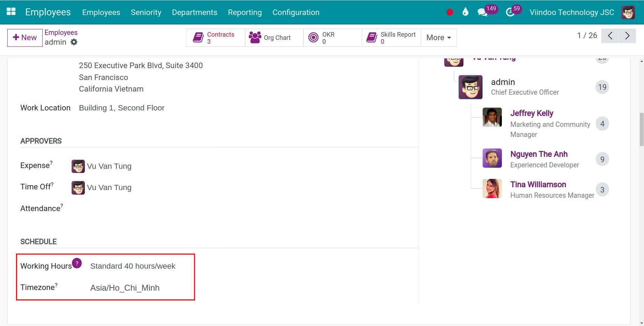Click Standard 40 hours/week value
The width and height of the screenshot is (644, 326).
[x=133, y=266]
